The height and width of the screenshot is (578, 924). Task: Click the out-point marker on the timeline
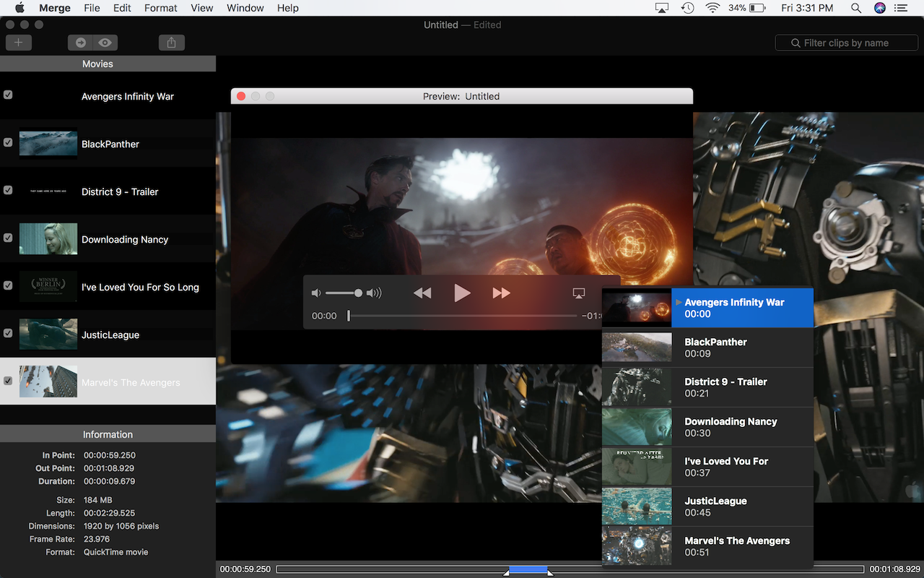pos(550,573)
